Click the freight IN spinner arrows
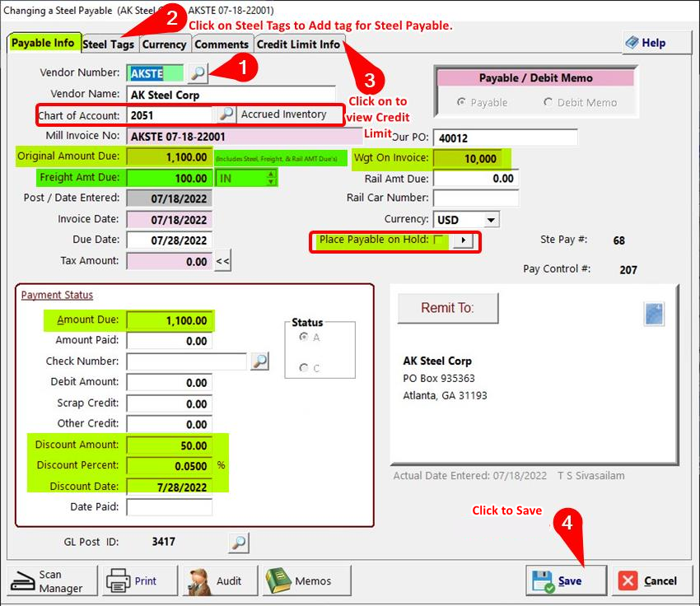Image resolution: width=700 pixels, height=606 pixels. pyautogui.click(x=271, y=178)
